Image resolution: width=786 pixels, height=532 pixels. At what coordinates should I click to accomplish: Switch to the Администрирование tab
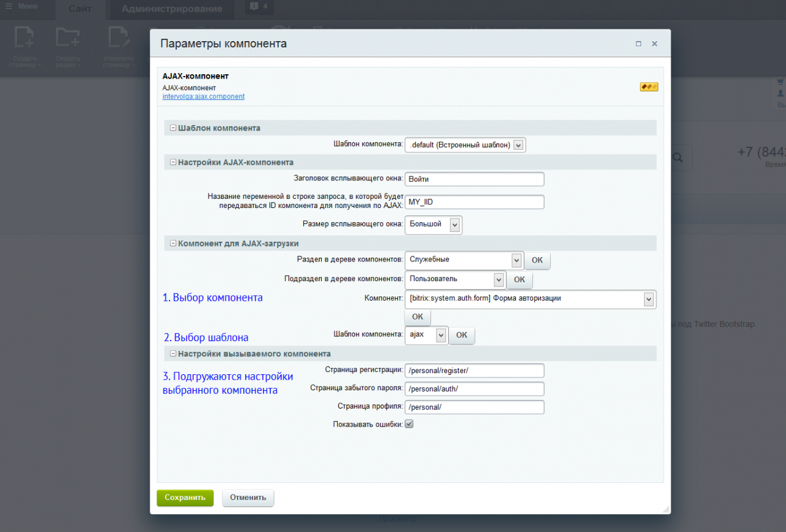tap(172, 9)
